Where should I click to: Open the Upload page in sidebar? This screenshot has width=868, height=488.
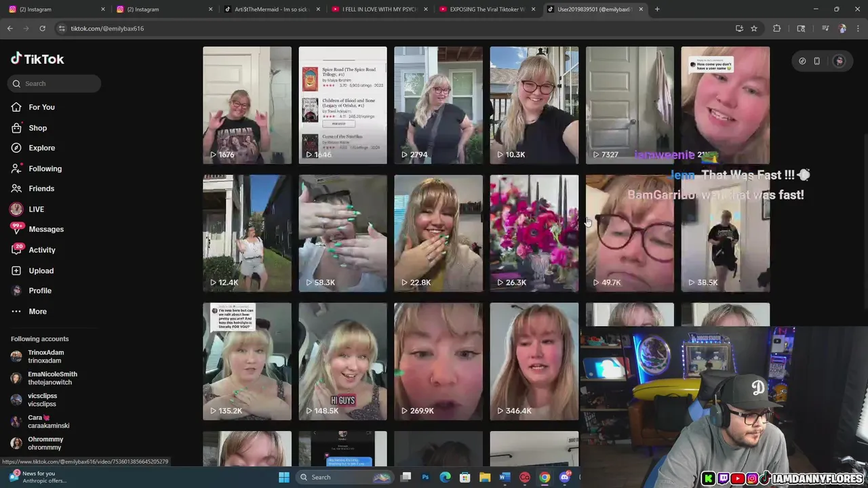pyautogui.click(x=32, y=270)
